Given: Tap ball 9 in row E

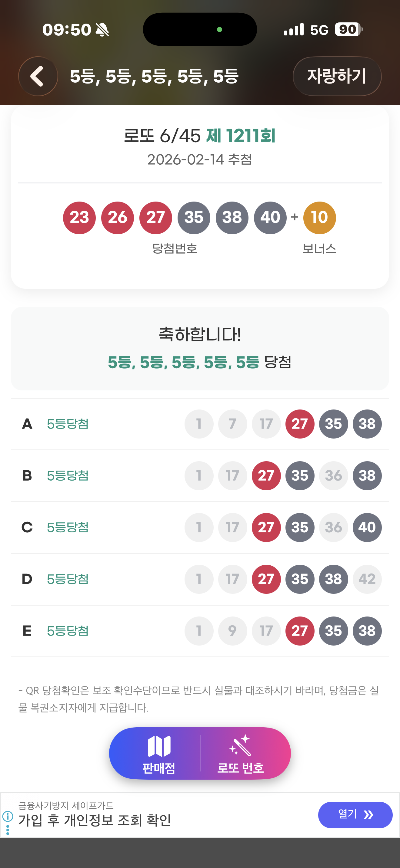Looking at the screenshot, I should point(232,631).
